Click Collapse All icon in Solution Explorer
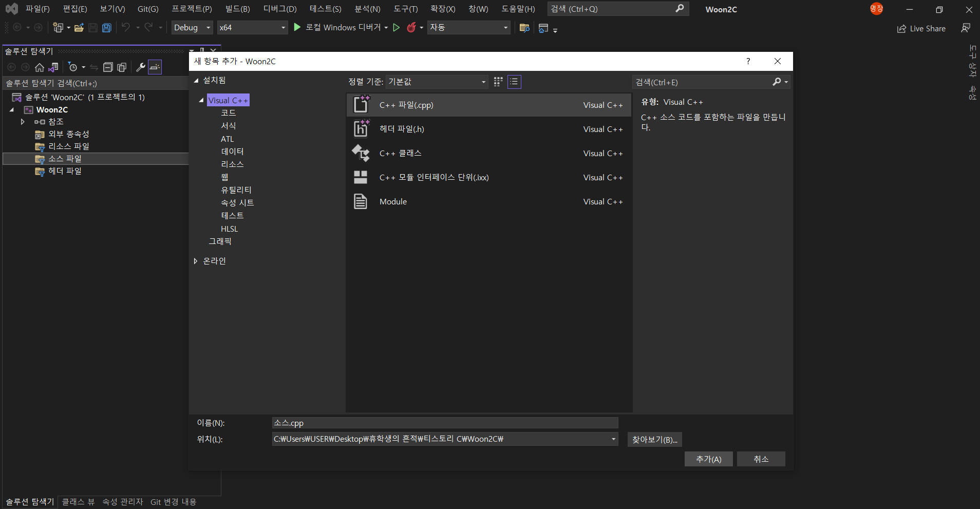980x509 pixels. [108, 67]
